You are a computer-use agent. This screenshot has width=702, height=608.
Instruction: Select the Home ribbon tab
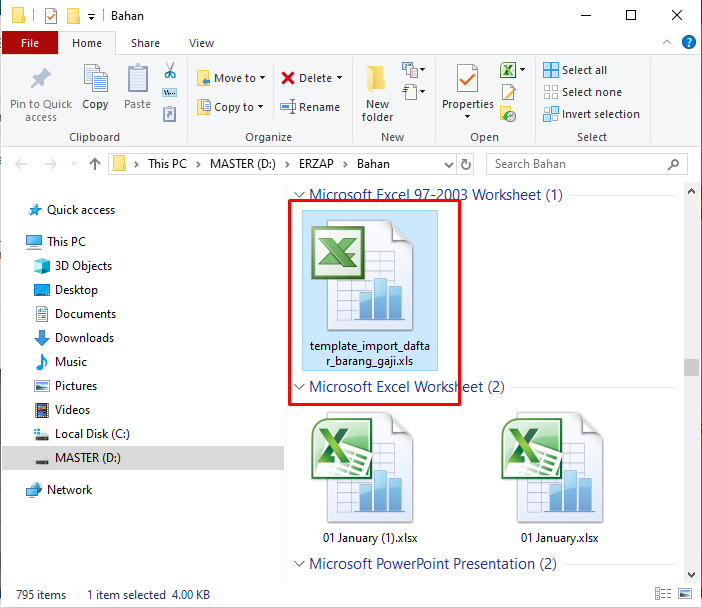pos(87,43)
